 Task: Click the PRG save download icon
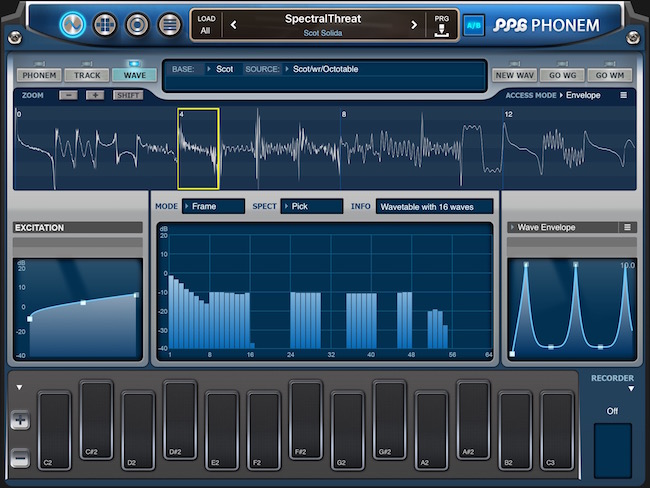pos(442,25)
